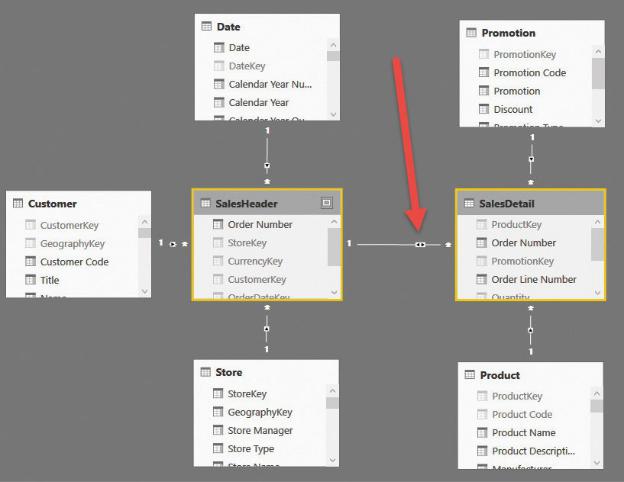This screenshot has width=624, height=482.
Task: Click the table icon in SalesDetail header
Action: pos(470,203)
